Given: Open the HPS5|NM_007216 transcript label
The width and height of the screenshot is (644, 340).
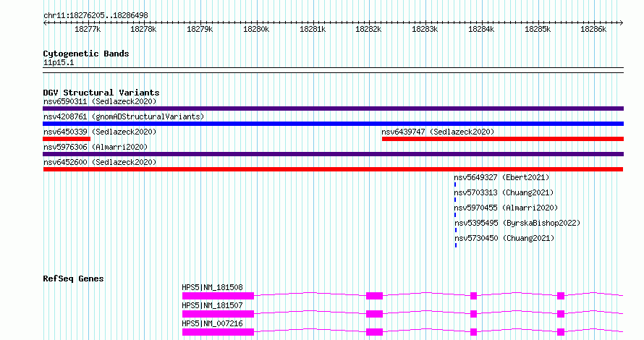Looking at the screenshot, I should [212, 323].
